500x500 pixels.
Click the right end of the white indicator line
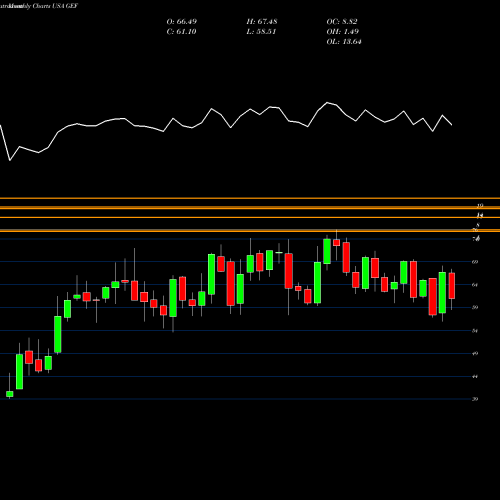tap(452, 125)
